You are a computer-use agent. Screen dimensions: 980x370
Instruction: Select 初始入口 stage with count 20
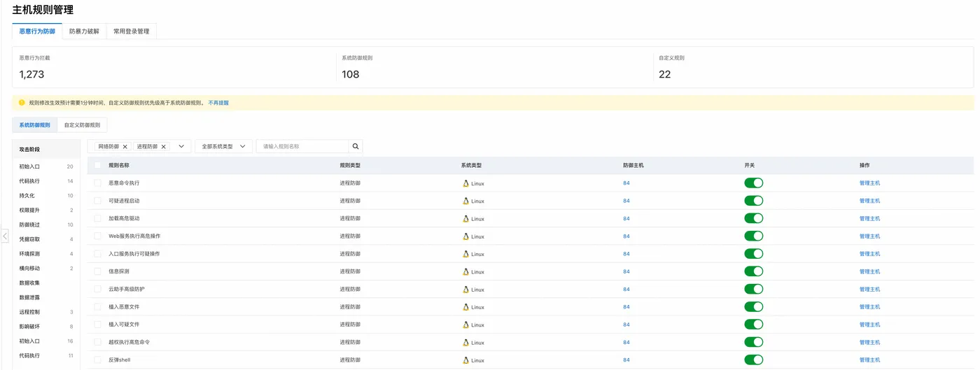[46, 166]
